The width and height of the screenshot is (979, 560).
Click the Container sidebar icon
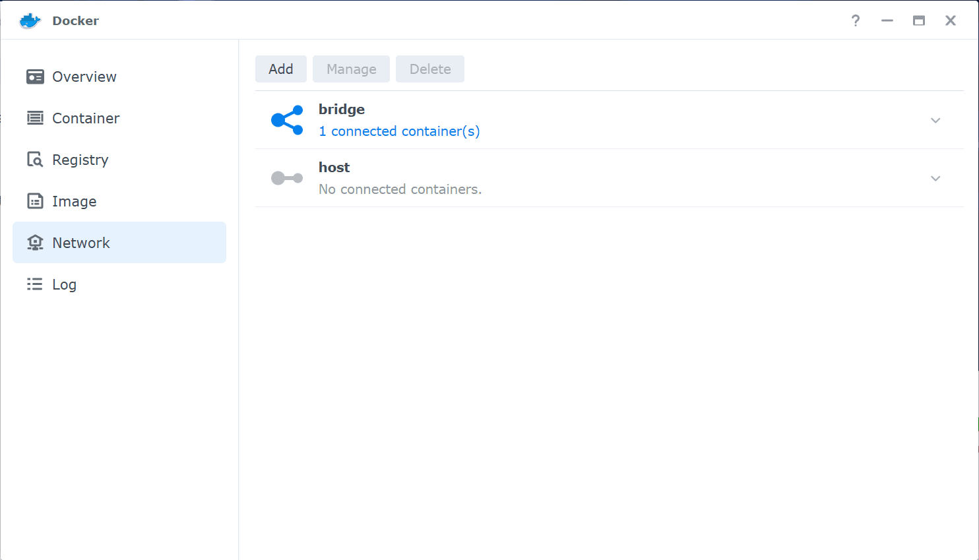coord(35,118)
